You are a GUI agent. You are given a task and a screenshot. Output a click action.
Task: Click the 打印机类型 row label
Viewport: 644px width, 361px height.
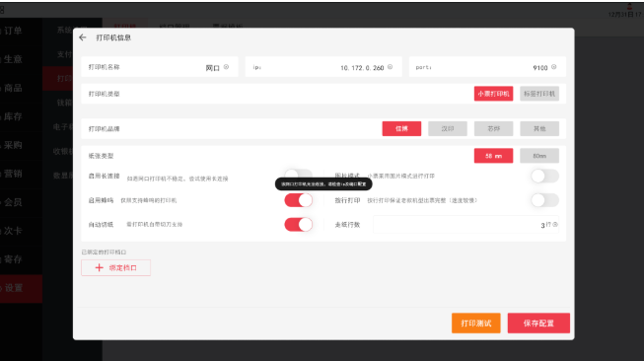click(x=104, y=94)
